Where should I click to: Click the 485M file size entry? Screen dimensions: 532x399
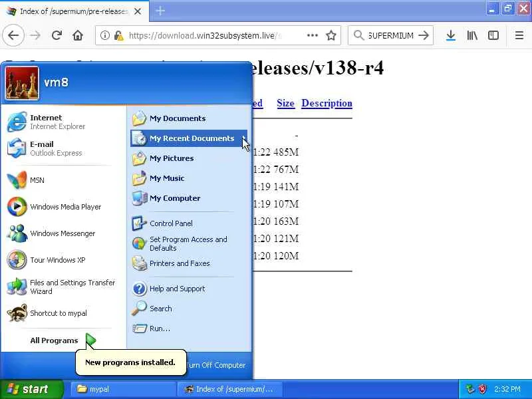286,152
